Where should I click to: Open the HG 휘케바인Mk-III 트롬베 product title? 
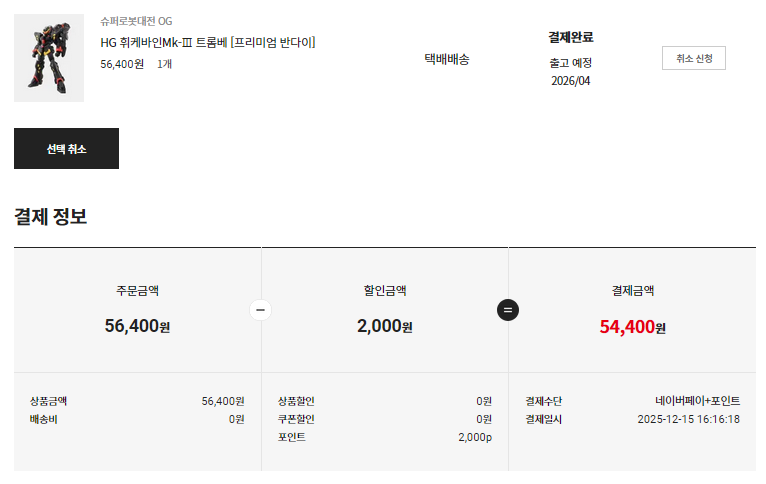[x=208, y=42]
